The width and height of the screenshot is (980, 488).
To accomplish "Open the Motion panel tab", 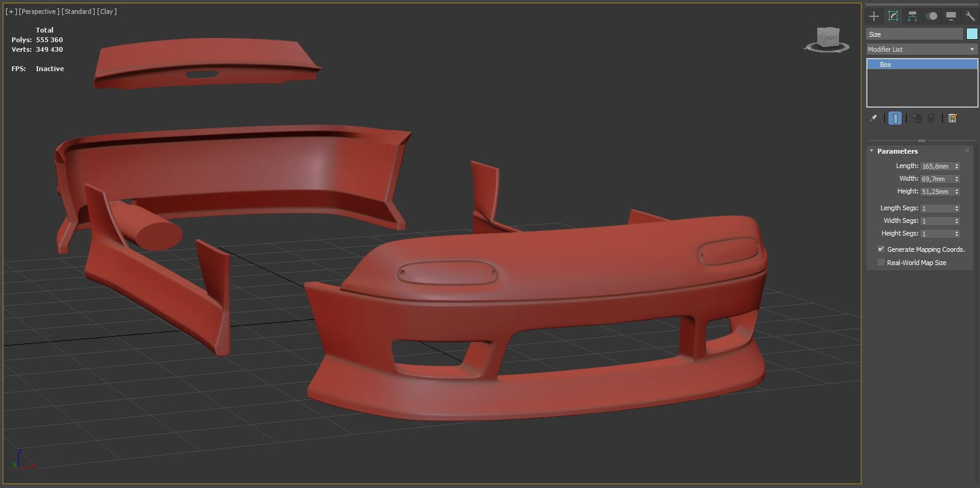I will (932, 16).
